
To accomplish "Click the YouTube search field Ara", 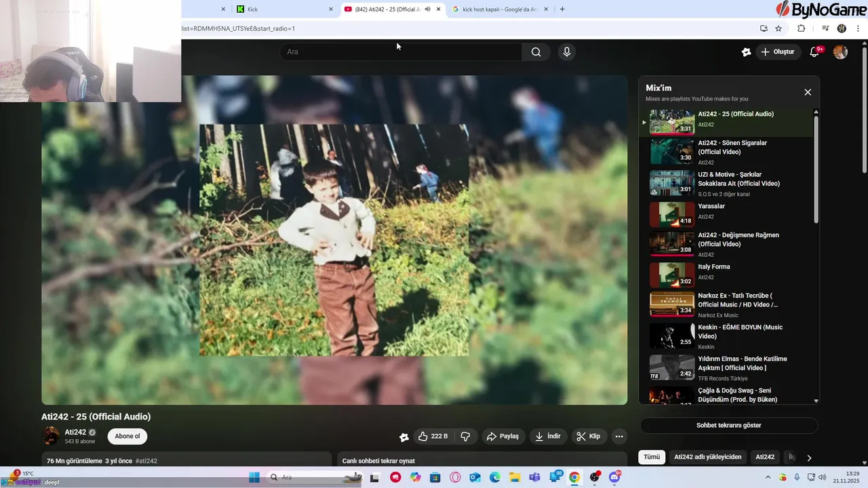I will coord(401,52).
